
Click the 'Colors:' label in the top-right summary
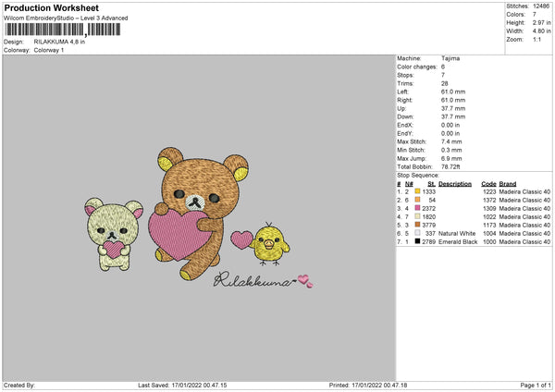click(515, 15)
